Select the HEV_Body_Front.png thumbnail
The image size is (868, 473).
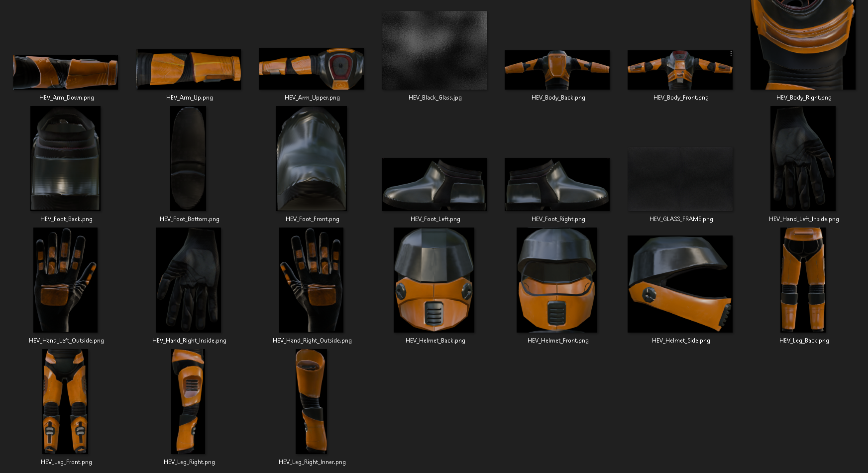[x=680, y=70]
